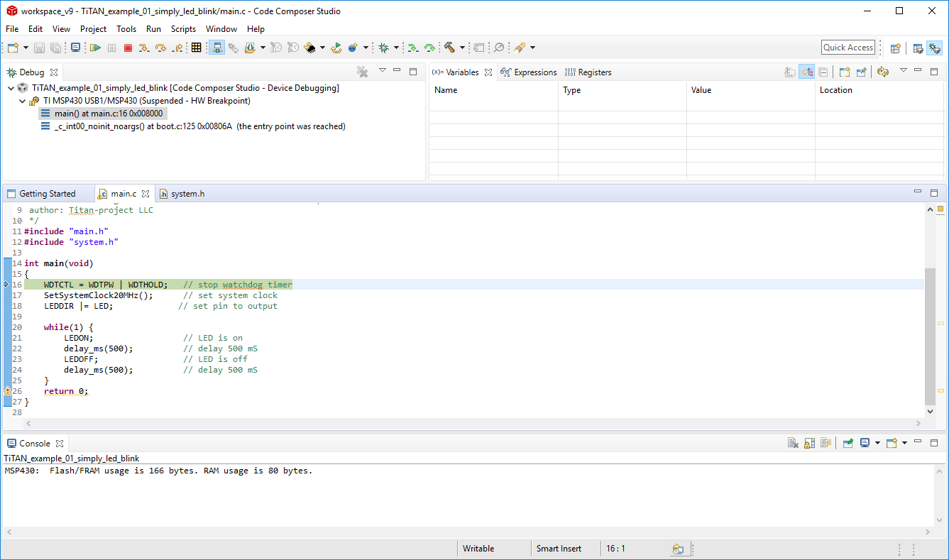The image size is (949, 560).
Task: Click the Step Return toolbar icon
Action: 177,48
